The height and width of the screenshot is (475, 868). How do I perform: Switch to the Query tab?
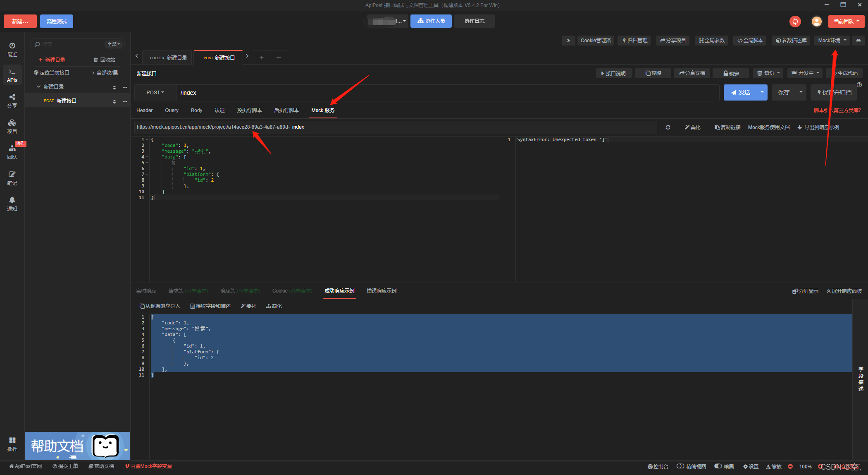click(172, 110)
